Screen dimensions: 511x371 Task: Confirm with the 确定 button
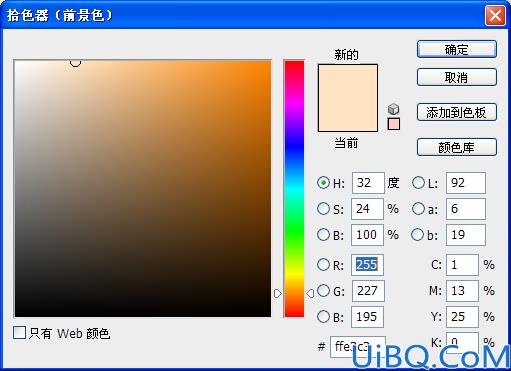(457, 49)
